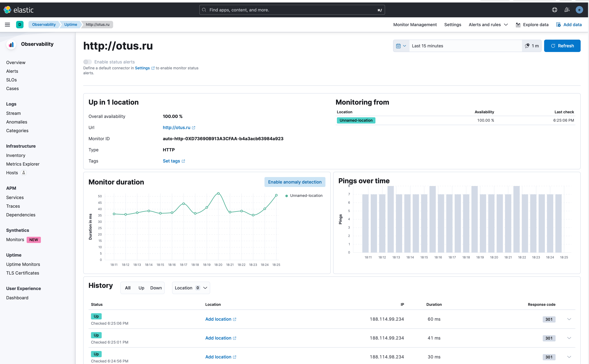
Task: Open Anomalies in the sidebar
Action: 17,122
